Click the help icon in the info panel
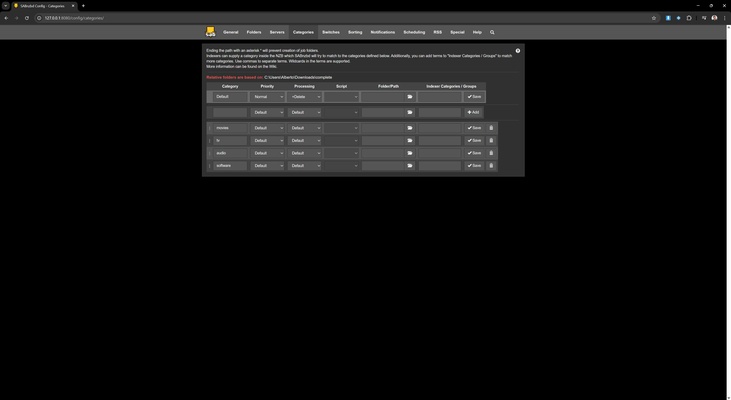731x400 pixels. click(x=517, y=51)
